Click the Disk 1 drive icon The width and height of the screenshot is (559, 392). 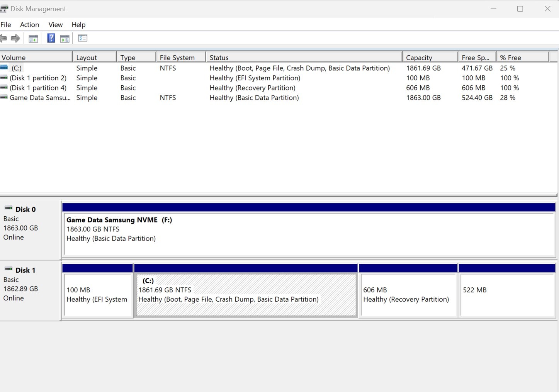pos(8,269)
